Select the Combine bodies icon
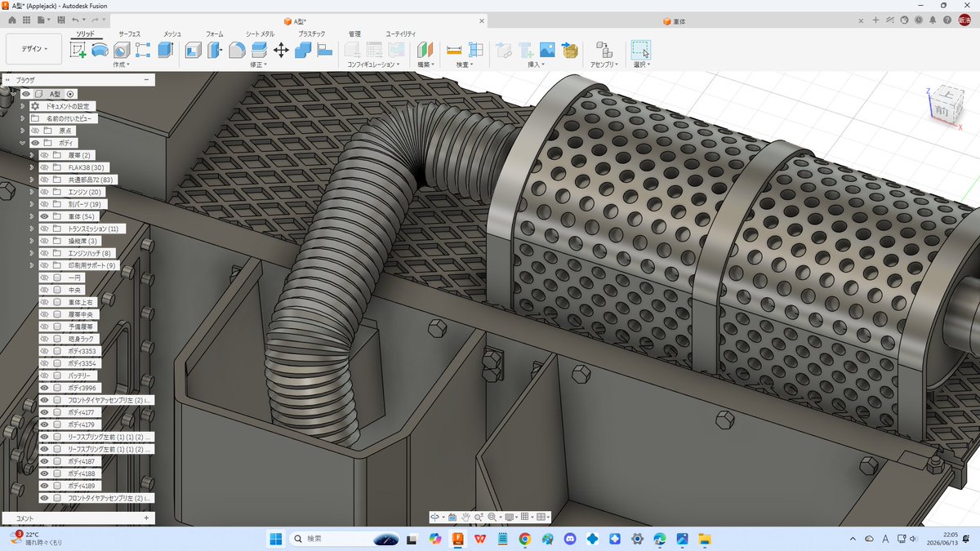Image resolution: width=980 pixels, height=551 pixels. click(x=303, y=50)
